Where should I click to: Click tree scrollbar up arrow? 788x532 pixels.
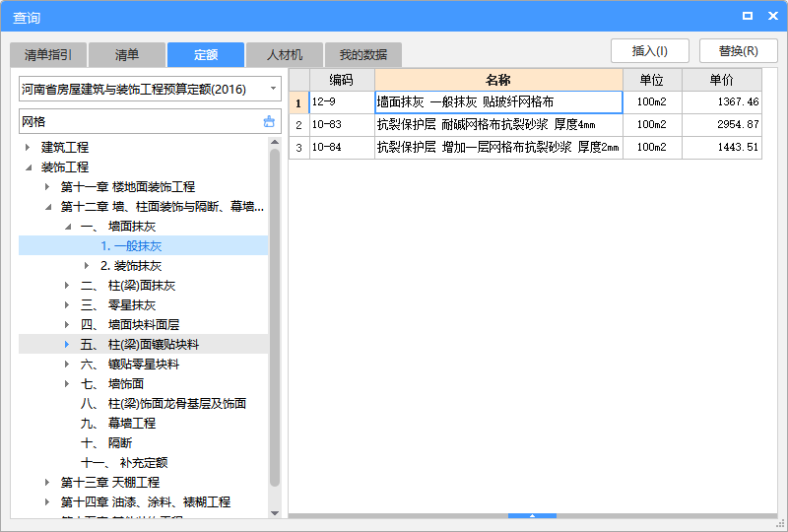(275, 142)
